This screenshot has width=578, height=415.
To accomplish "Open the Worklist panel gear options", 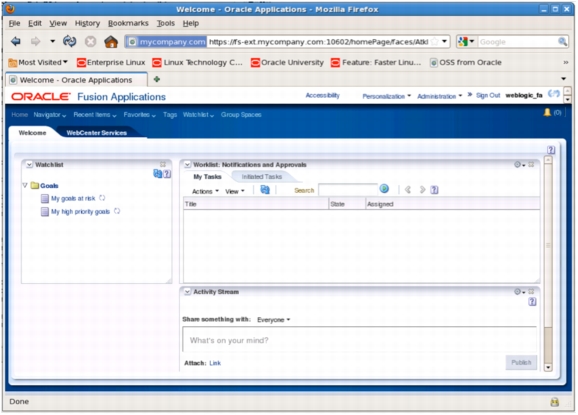I will [519, 164].
